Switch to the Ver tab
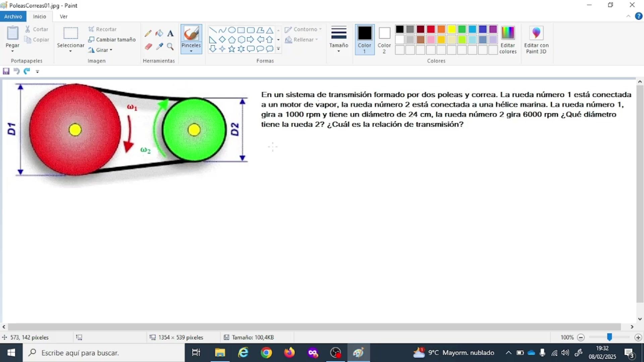This screenshot has height=362, width=644. click(x=63, y=16)
